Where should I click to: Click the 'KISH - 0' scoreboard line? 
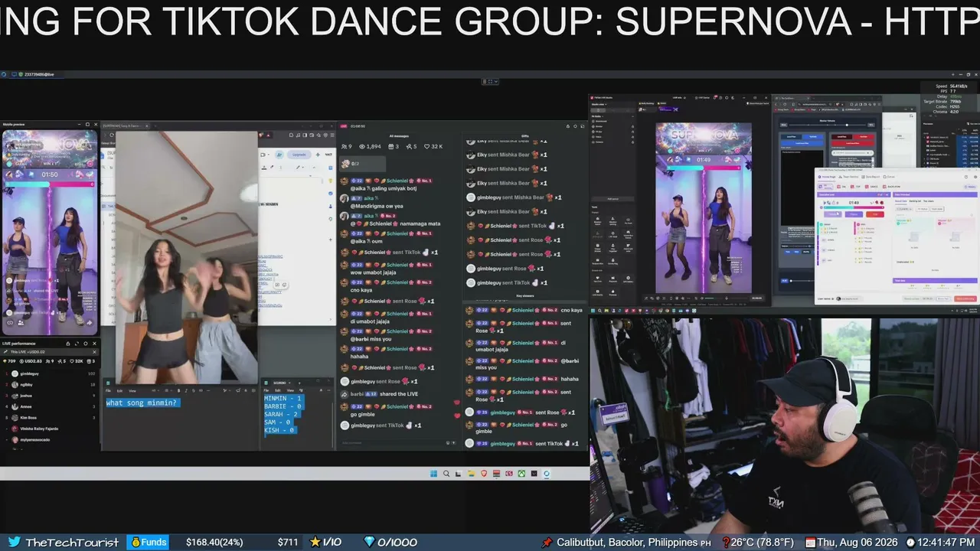[279, 430]
